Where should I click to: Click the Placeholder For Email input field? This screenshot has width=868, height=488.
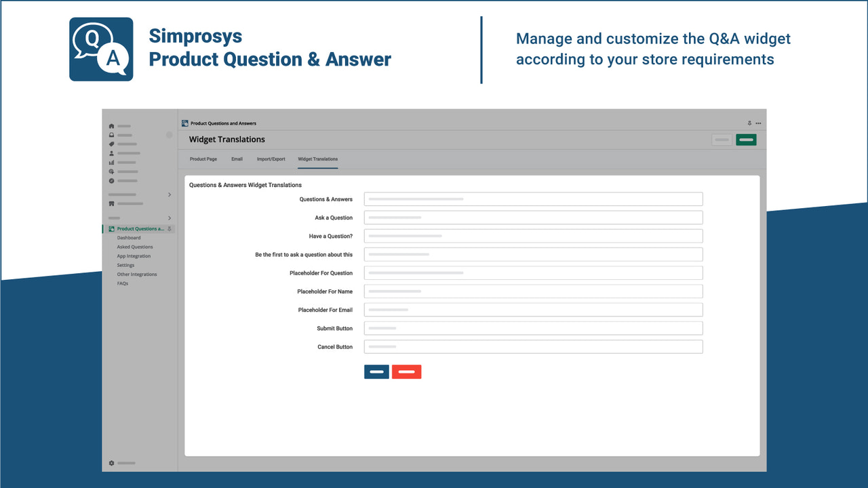click(x=533, y=310)
